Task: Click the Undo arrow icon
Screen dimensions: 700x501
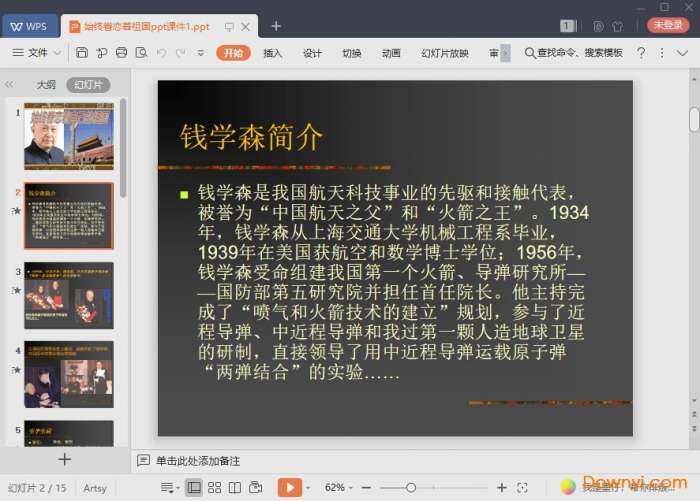Action: coord(162,53)
